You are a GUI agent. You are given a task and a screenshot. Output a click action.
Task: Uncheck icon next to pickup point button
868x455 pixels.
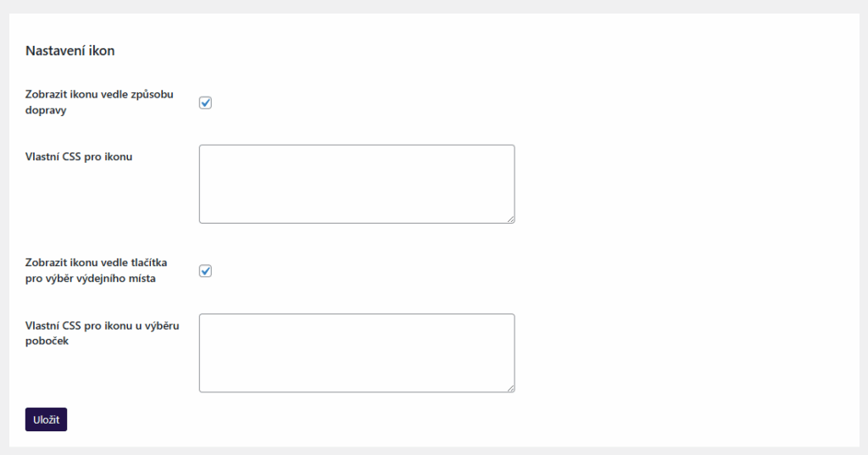[205, 271]
